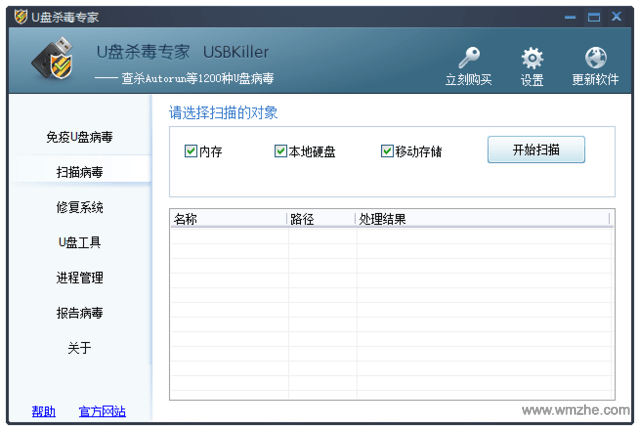
Task: Minimize the U盘杀毒专家 window
Action: click(x=570, y=17)
